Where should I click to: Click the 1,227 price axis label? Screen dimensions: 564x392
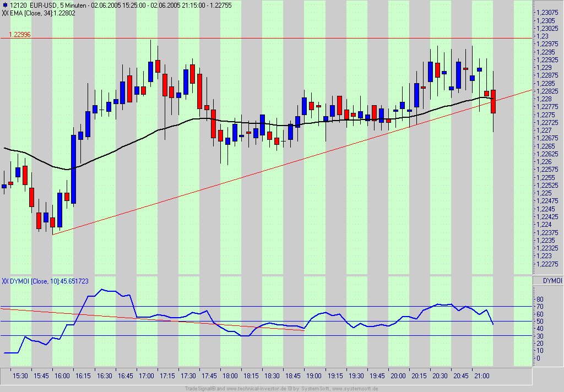(544, 130)
